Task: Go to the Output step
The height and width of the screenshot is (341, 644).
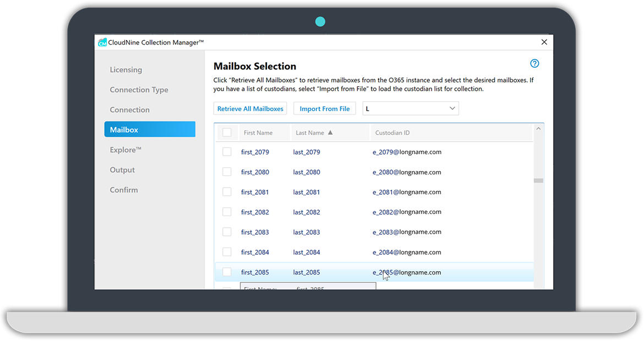Action: (122, 170)
